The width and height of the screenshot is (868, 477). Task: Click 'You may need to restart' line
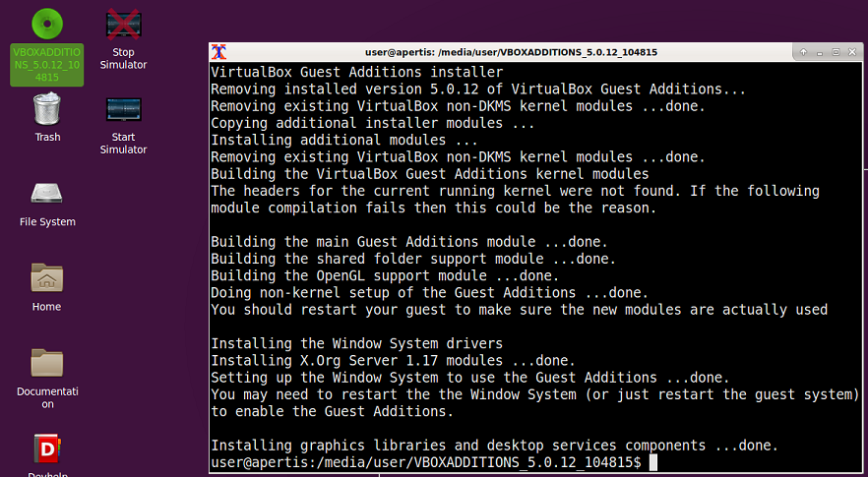pos(535,395)
